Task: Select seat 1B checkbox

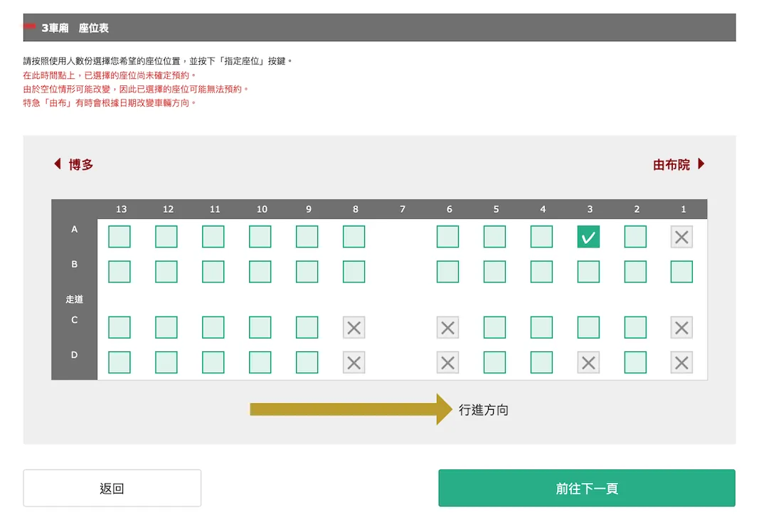Action: pos(681,272)
